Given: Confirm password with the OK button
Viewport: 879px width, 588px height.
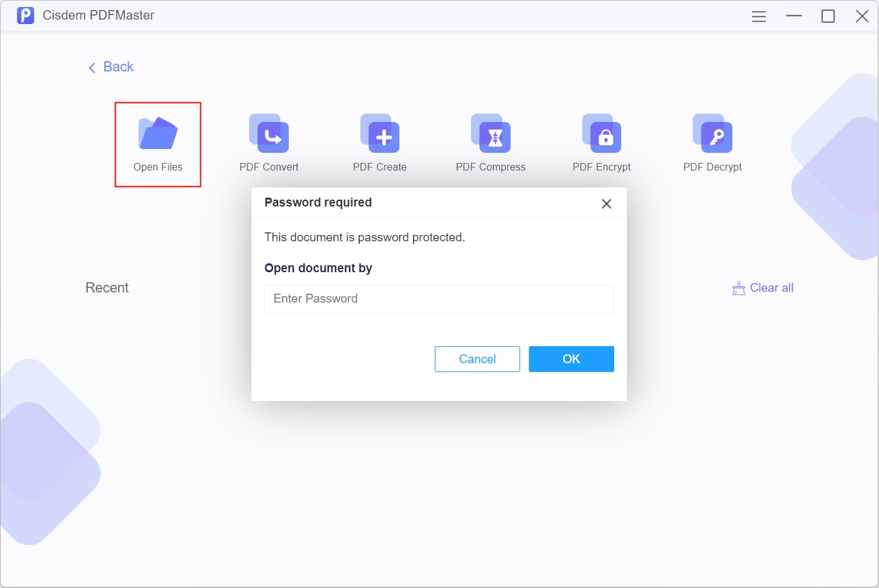Looking at the screenshot, I should (571, 359).
